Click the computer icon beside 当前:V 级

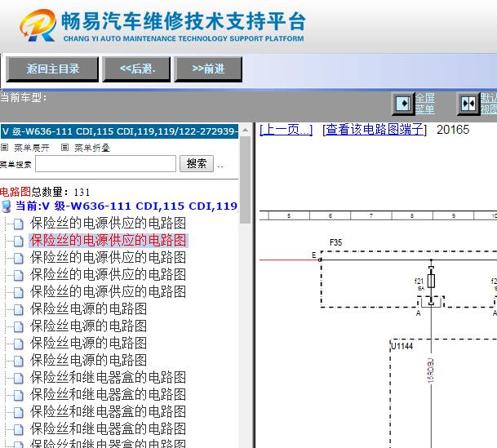[6, 206]
